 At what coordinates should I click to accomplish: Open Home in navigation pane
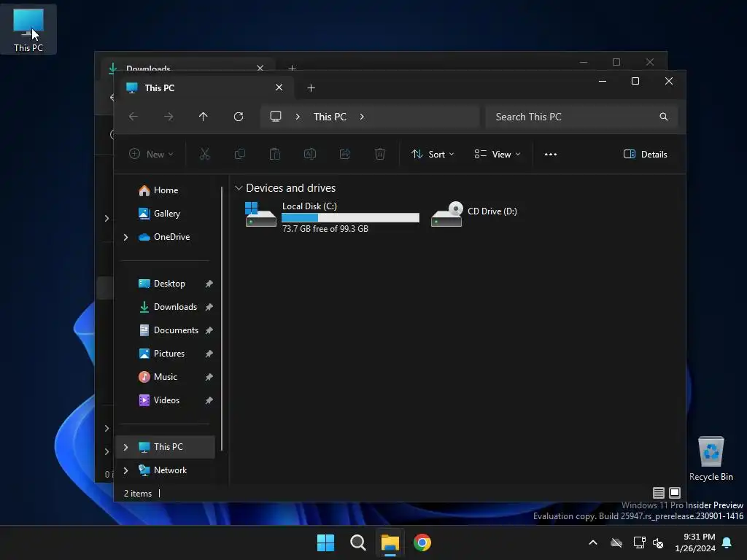click(x=166, y=190)
